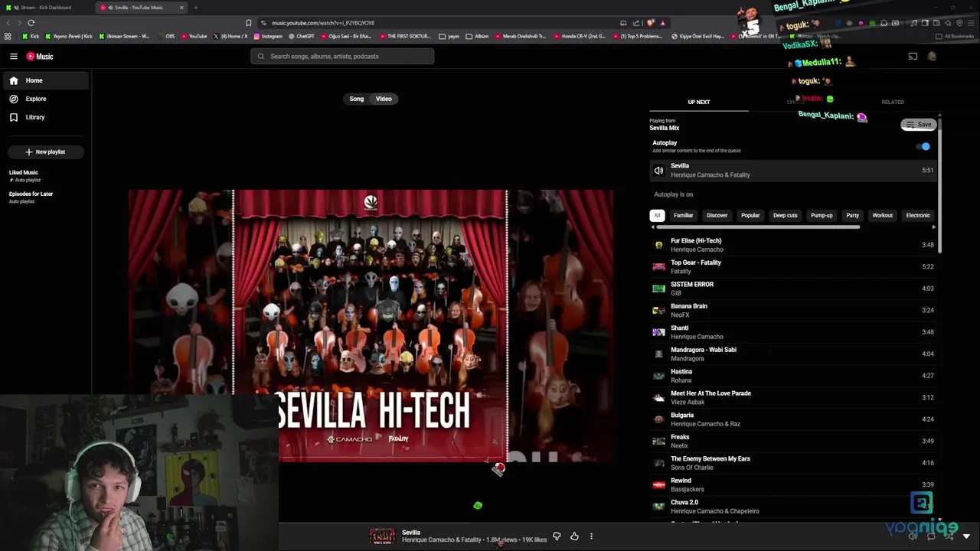Play Mandragora - Wabi Sabi from queue
The image size is (980, 551).
click(793, 354)
